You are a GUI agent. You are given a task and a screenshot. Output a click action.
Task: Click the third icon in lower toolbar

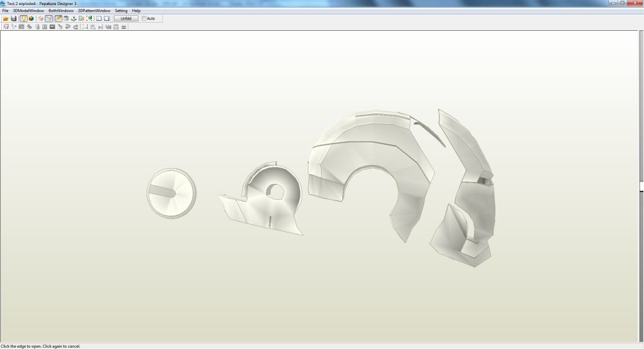[x=21, y=26]
